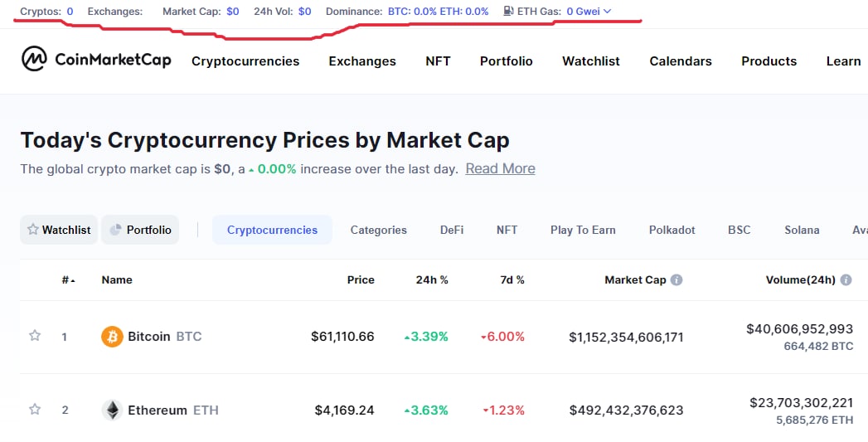The height and width of the screenshot is (442, 868).
Task: Click Bitcoin 7d change 6.00%
Action: click(x=502, y=336)
